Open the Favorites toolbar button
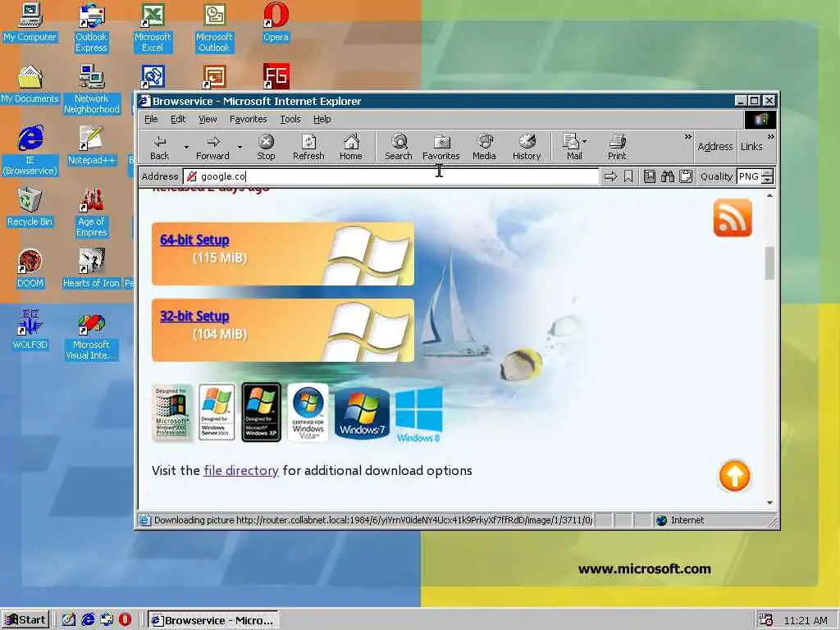The width and height of the screenshot is (840, 630). coord(441,148)
